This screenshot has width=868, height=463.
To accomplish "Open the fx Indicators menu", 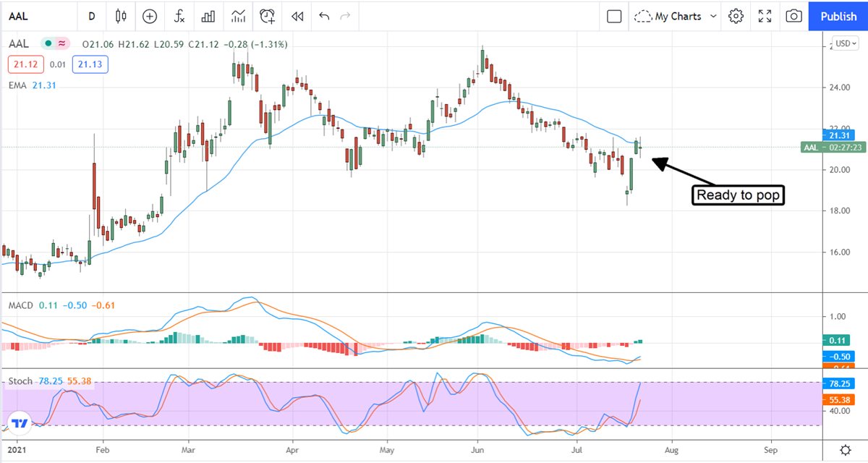I will pyautogui.click(x=179, y=16).
